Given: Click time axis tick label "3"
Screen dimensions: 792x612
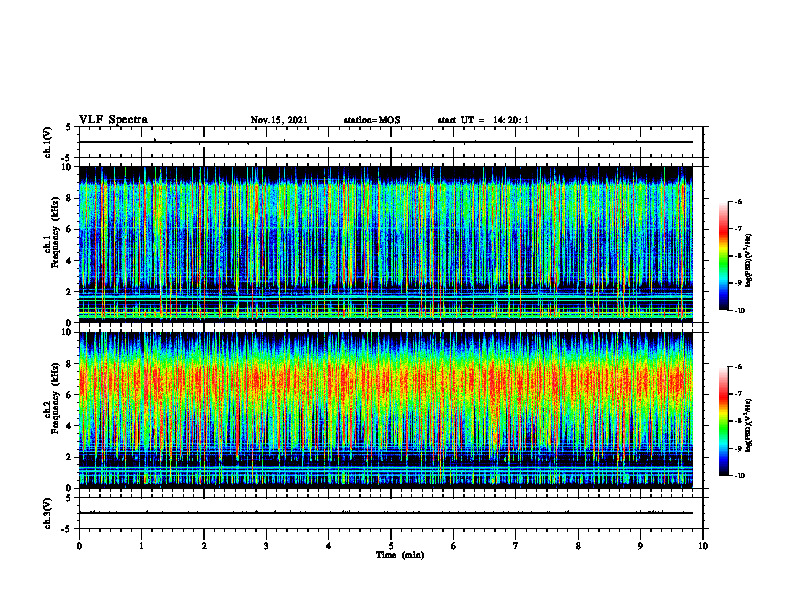Looking at the screenshot, I should (x=266, y=546).
